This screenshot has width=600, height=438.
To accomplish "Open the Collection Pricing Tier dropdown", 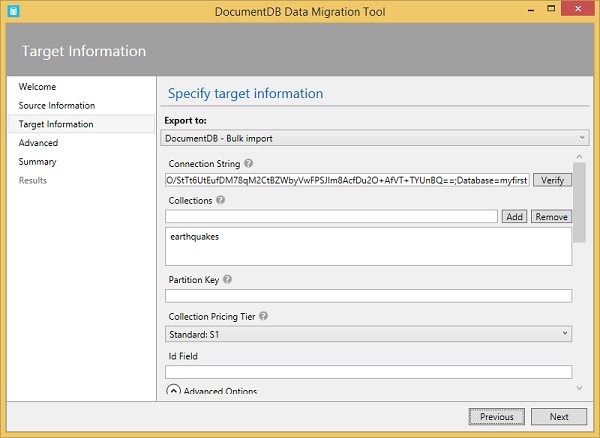I will 368,334.
